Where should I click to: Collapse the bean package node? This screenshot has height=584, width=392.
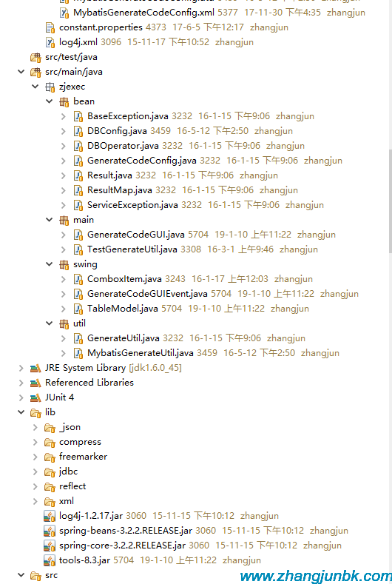tap(50, 101)
